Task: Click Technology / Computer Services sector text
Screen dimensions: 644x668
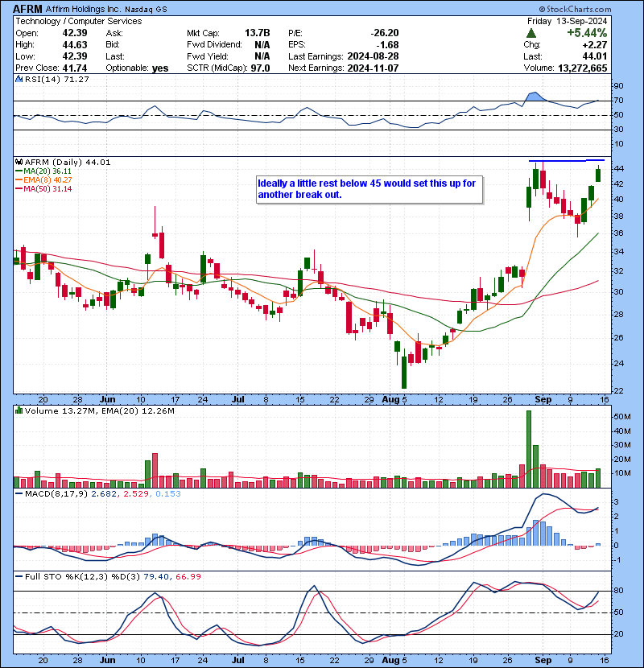Action: coord(78,21)
